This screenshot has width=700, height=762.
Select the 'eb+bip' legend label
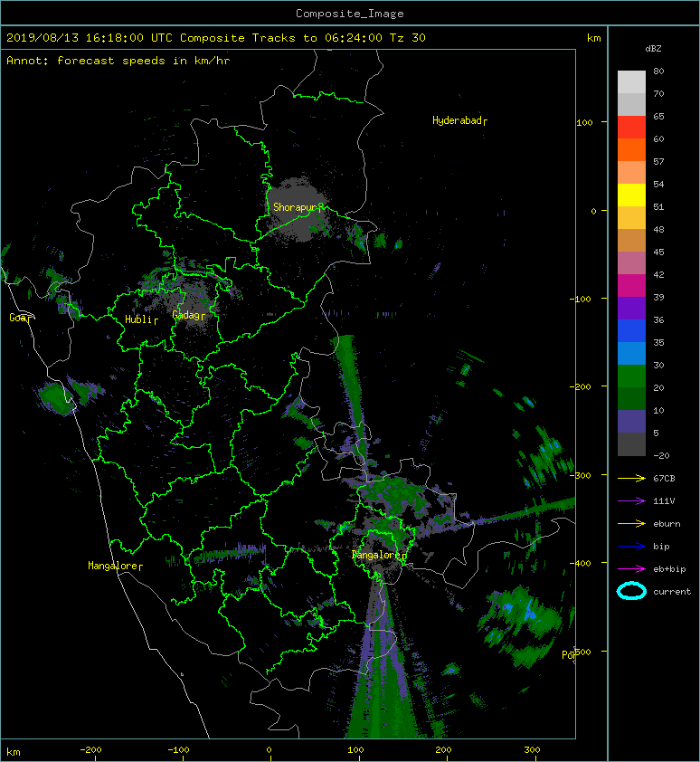[x=669, y=568]
